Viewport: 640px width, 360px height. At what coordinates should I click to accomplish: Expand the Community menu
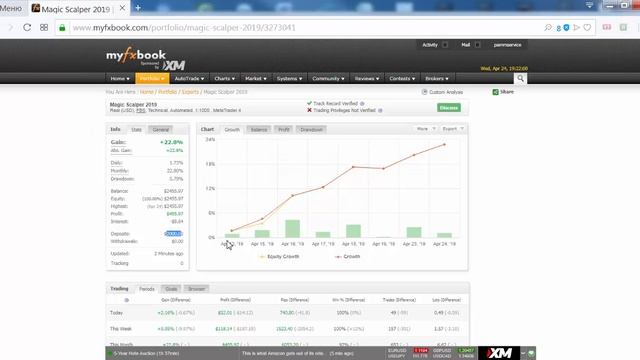(x=328, y=78)
